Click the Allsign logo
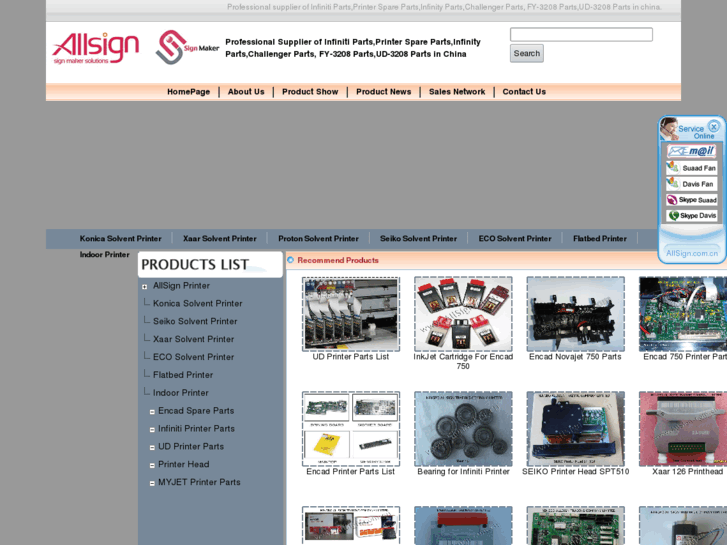 pyautogui.click(x=95, y=47)
